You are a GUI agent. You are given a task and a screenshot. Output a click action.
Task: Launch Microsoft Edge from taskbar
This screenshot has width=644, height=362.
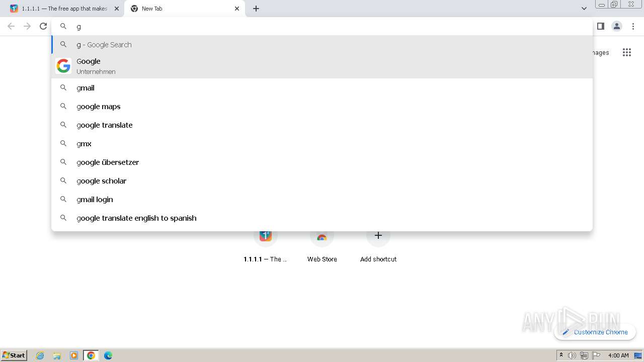point(108,355)
